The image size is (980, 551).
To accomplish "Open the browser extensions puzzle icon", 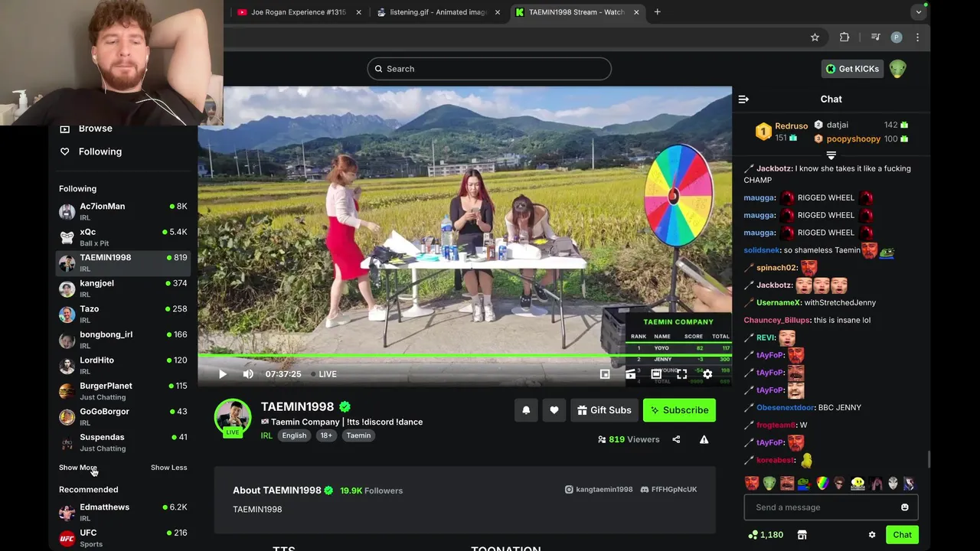I will (844, 37).
